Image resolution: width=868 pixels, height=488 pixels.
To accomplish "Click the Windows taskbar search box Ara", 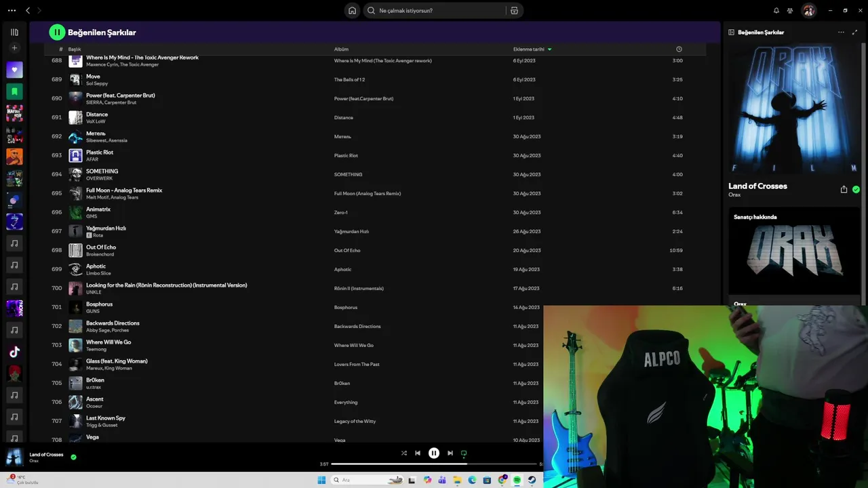I will tap(368, 480).
